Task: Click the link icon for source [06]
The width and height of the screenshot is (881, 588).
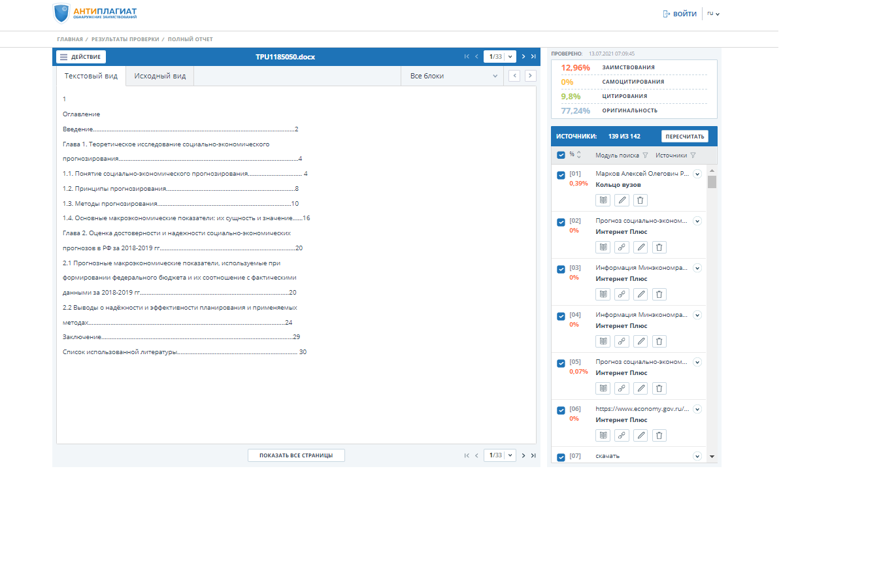Action: pos(622,435)
